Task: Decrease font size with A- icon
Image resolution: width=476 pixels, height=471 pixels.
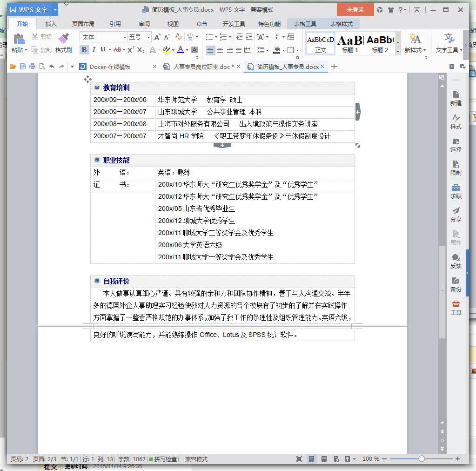Action: tap(167, 37)
